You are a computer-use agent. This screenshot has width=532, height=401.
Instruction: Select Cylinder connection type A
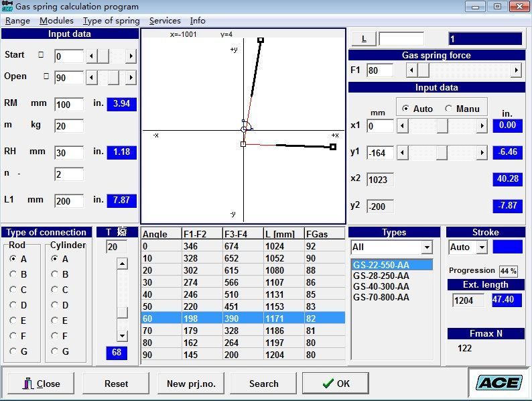[x=54, y=259]
